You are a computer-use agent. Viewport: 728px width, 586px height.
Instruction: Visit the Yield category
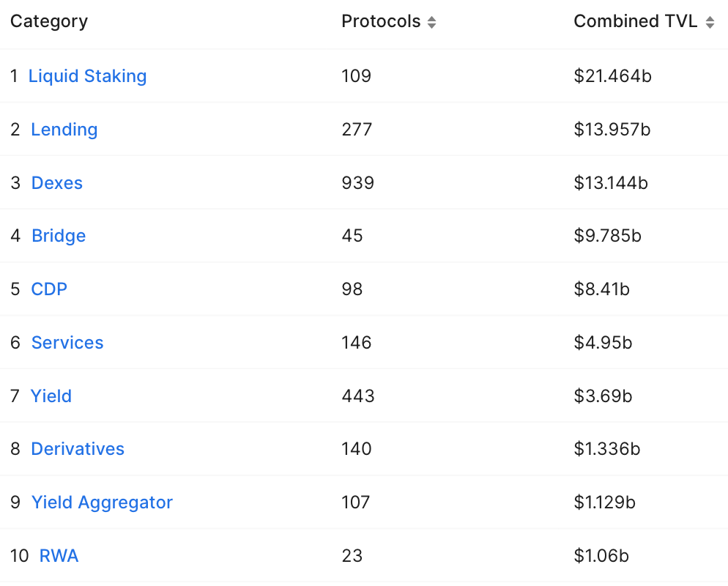click(51, 396)
